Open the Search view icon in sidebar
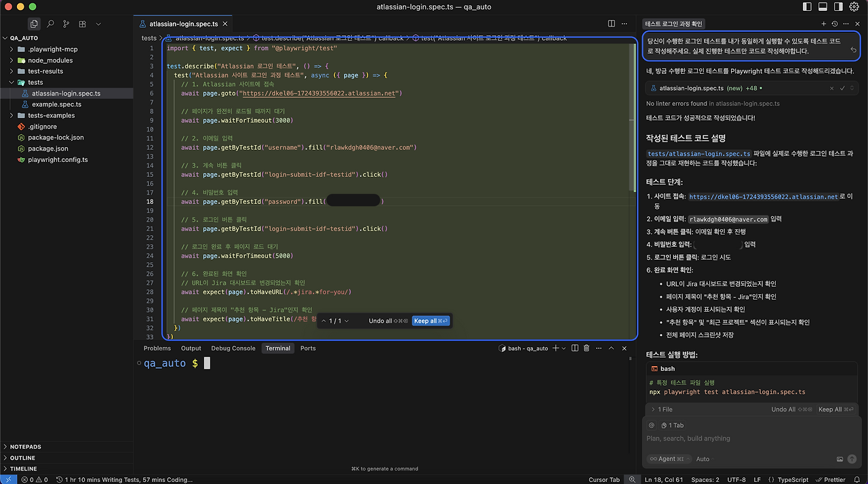Screen dimensions: 868x484 point(50,24)
